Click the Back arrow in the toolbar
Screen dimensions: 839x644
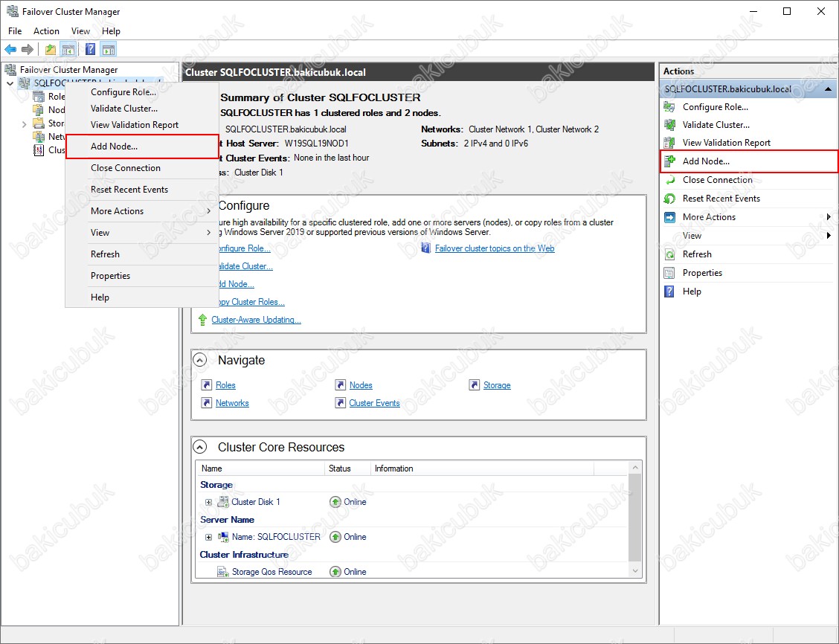(10, 50)
